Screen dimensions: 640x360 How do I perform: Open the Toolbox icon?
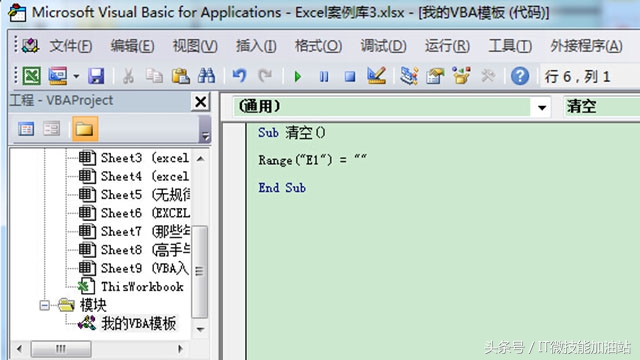[488, 76]
